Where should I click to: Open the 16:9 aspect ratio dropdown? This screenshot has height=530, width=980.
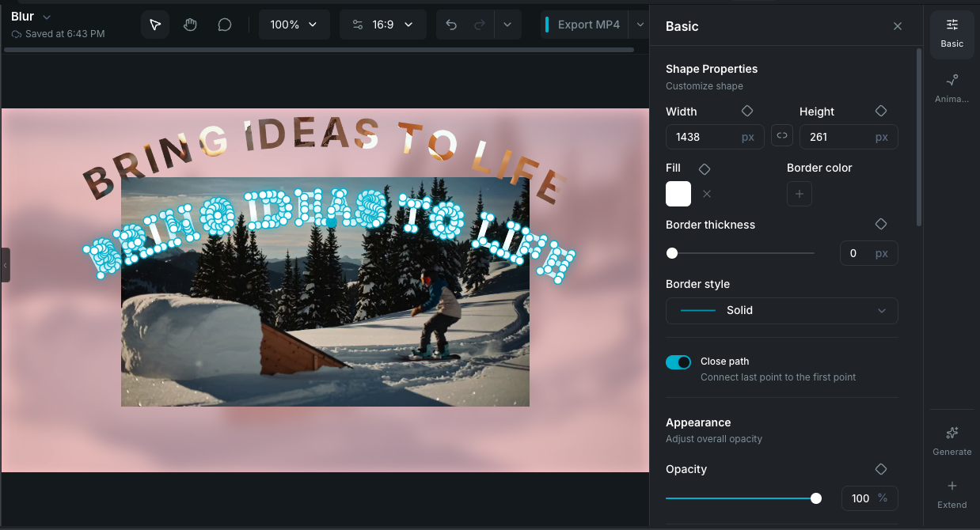coord(383,25)
